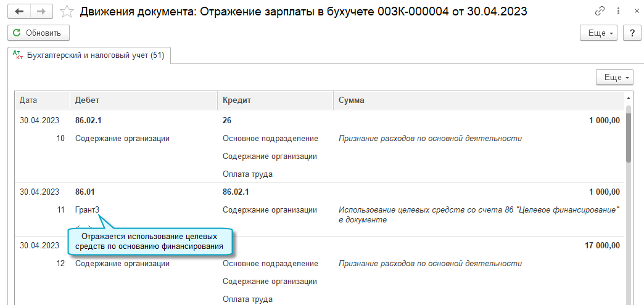Copy link using the chain icon

[x=600, y=11]
